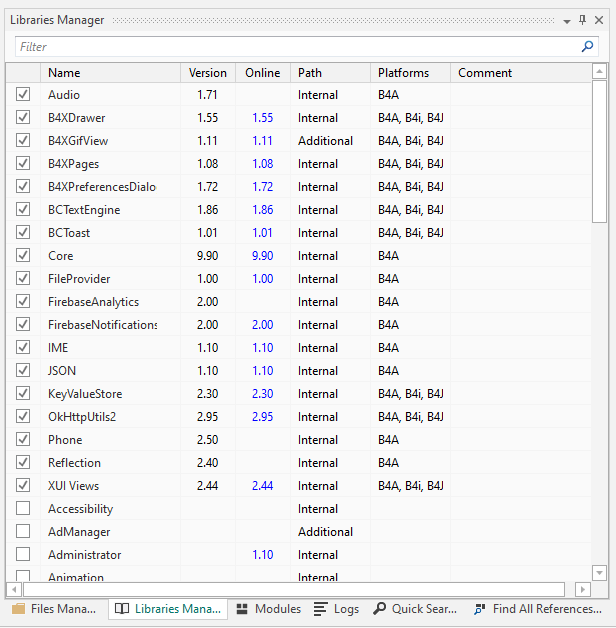
Task: Select the B4XPreferencesDialog library name
Action: pyautogui.click(x=102, y=187)
